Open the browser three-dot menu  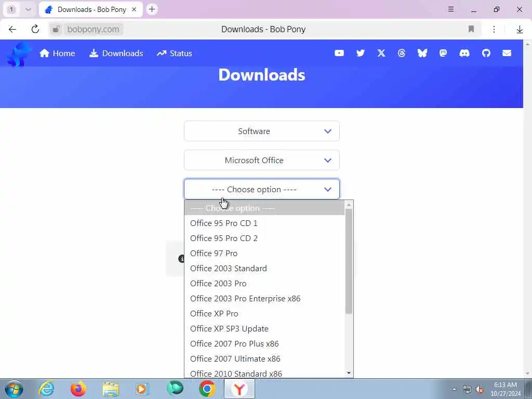[x=494, y=29]
